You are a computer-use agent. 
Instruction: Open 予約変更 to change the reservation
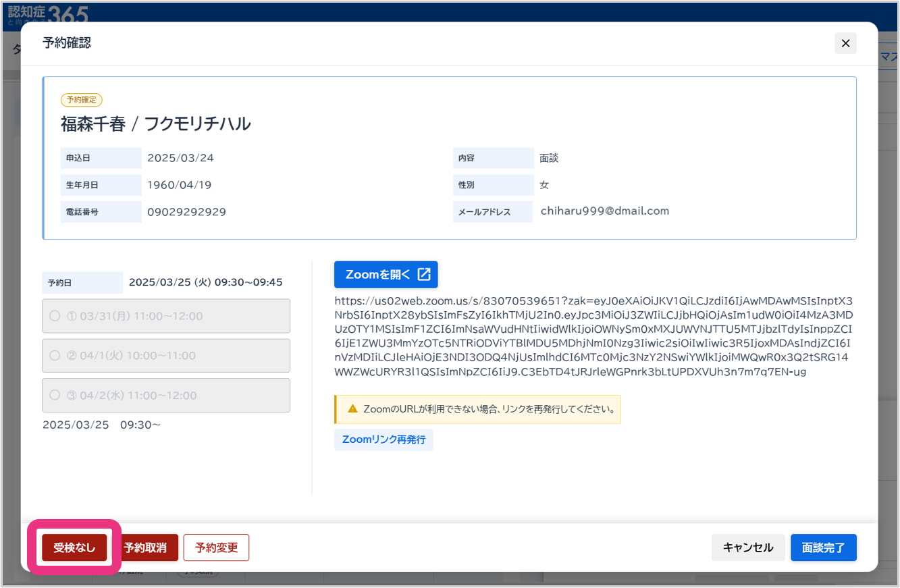(x=216, y=547)
